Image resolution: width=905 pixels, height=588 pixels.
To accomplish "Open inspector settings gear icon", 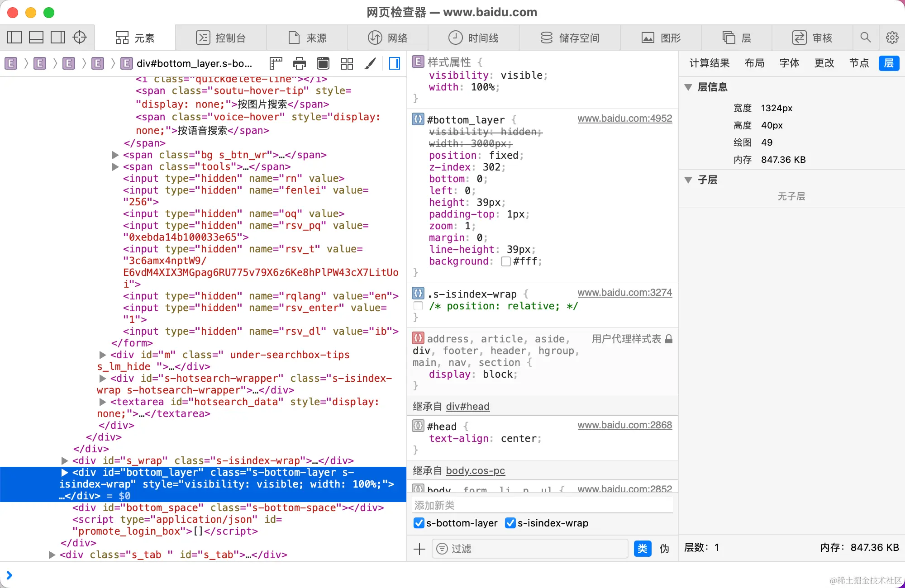I will pyautogui.click(x=892, y=38).
